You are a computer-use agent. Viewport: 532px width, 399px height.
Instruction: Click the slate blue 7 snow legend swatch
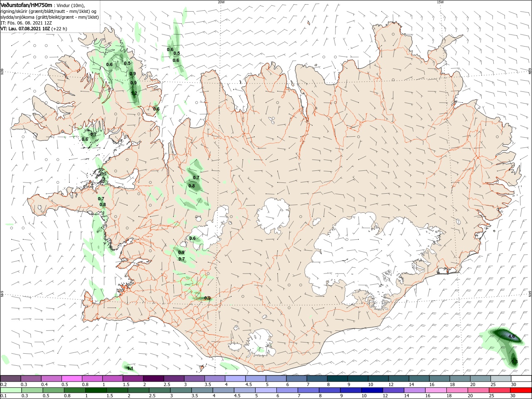317,379
